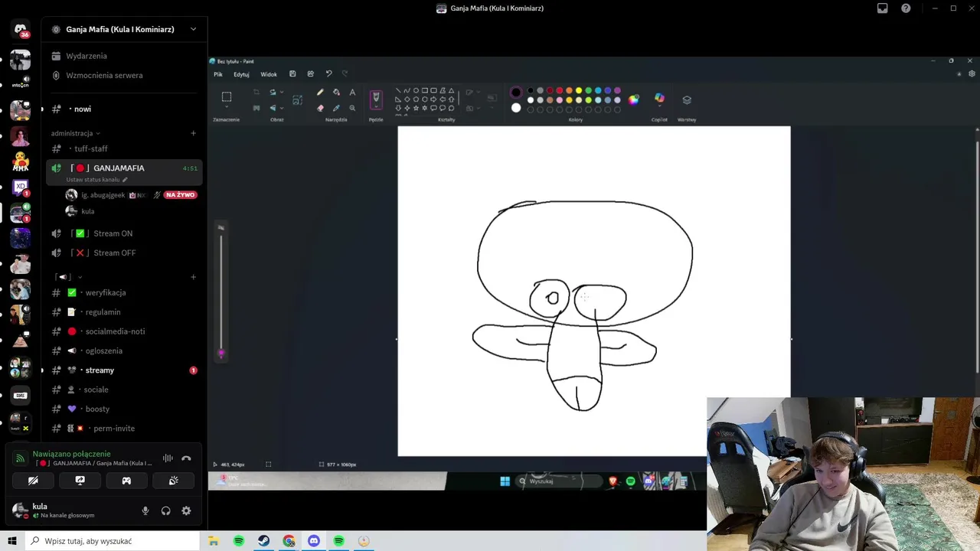Image resolution: width=980 pixels, height=551 pixels.
Task: Open Discord noise suppression settings
Action: coord(168,458)
